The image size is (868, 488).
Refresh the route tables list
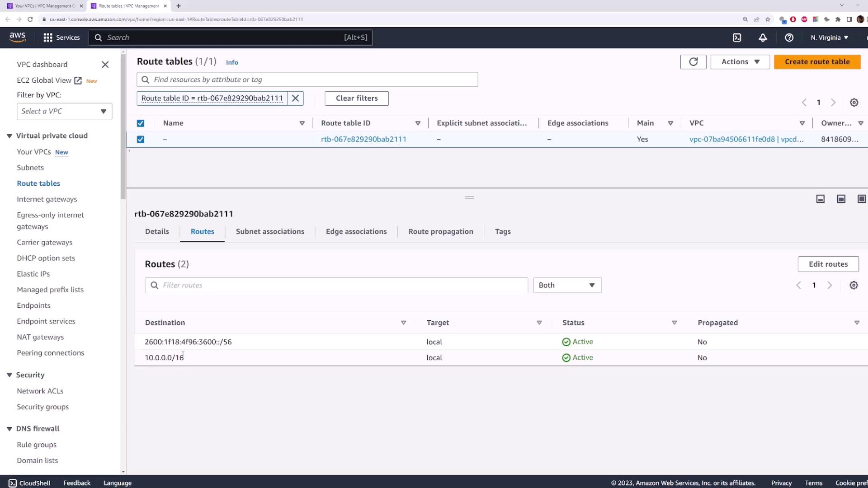pyautogui.click(x=693, y=62)
